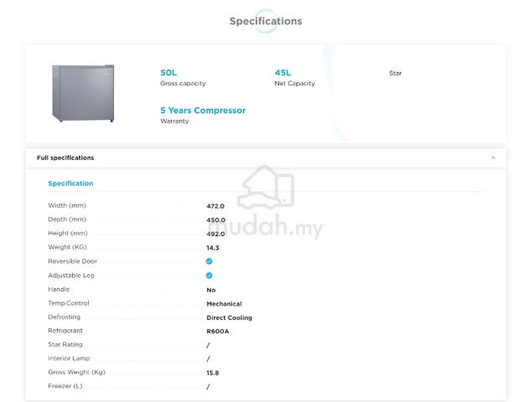The width and height of the screenshot is (532, 402).
Task: Click the Height (mm) label
Action: click(x=68, y=234)
